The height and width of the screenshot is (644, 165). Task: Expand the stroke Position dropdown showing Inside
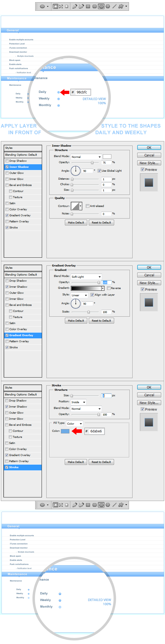point(78,402)
